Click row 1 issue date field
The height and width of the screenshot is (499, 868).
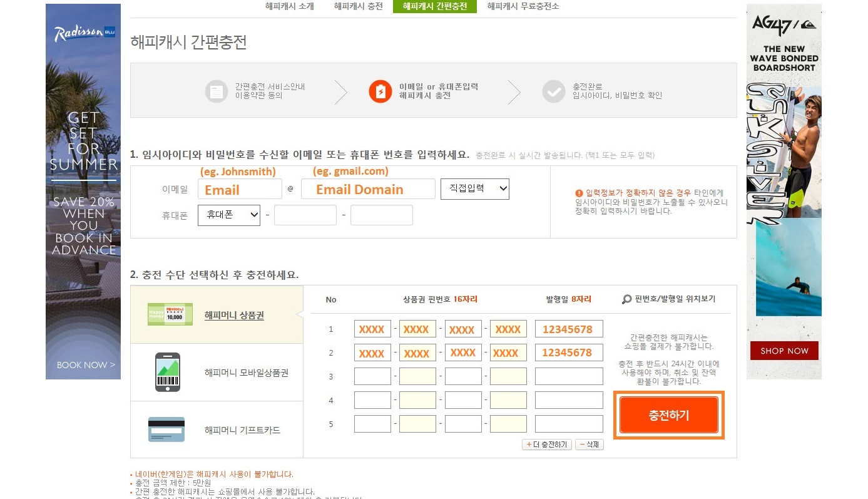tap(569, 329)
